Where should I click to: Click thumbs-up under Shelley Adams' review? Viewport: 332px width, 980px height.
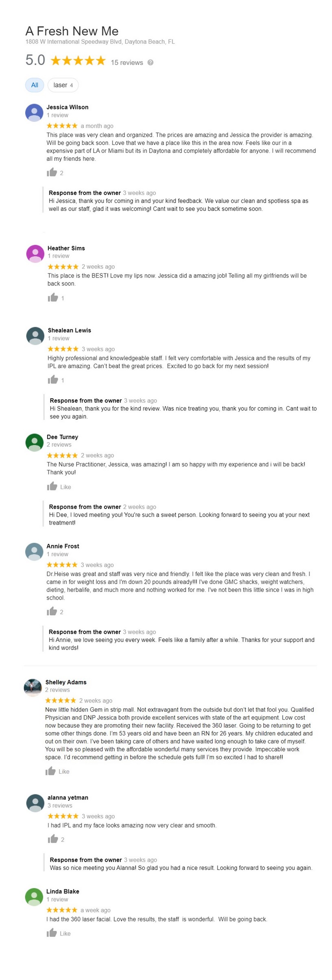pos(50,771)
